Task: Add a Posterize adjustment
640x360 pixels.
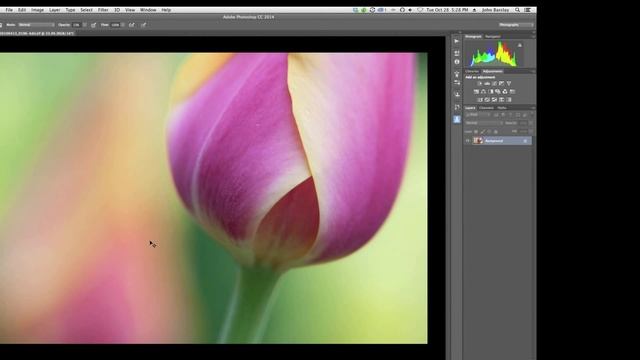Action: [x=487, y=100]
